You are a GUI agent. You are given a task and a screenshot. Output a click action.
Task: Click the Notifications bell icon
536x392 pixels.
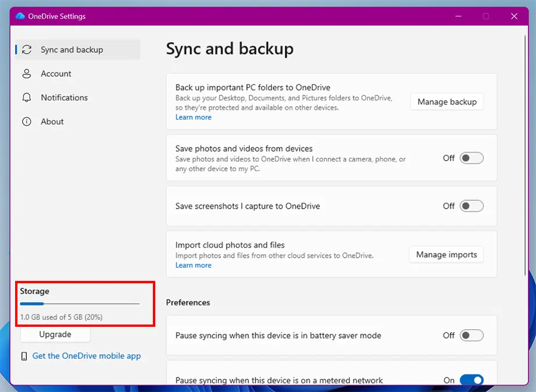click(27, 98)
